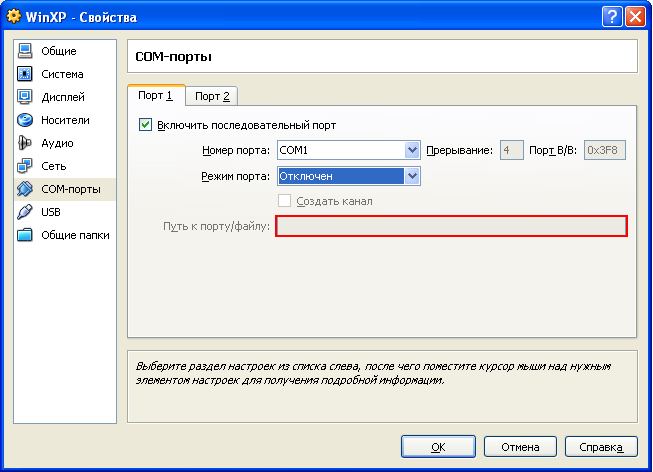Select Общие папки in the settings list
Viewport: 653px width, 472px height.
pos(65,235)
